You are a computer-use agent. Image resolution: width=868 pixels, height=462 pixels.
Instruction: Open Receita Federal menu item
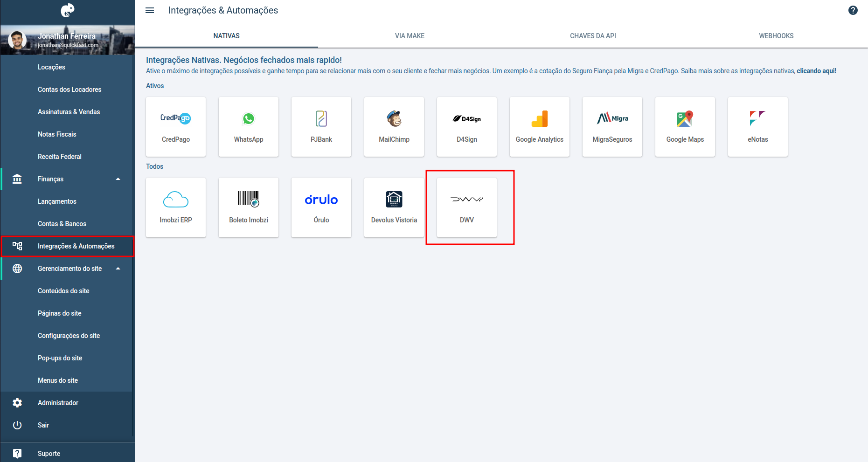pos(59,157)
